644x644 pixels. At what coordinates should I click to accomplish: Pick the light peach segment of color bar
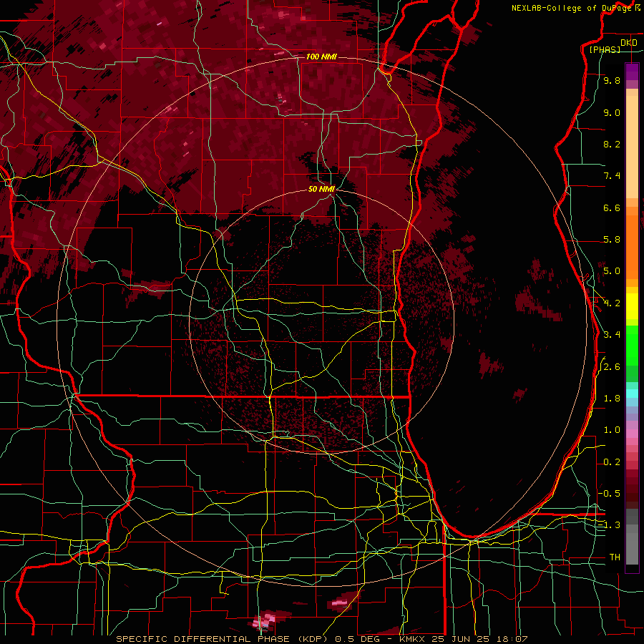point(632,148)
